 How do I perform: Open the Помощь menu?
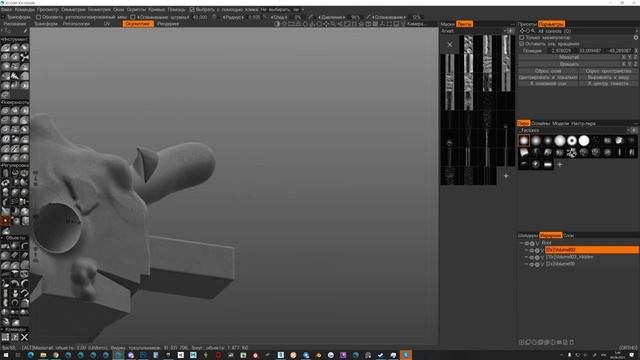(x=176, y=9)
